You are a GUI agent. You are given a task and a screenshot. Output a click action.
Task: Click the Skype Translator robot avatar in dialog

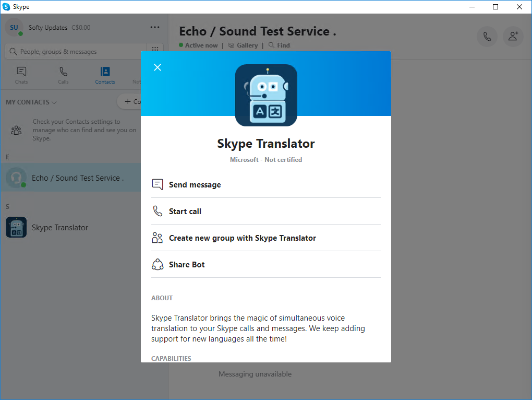coord(266,95)
